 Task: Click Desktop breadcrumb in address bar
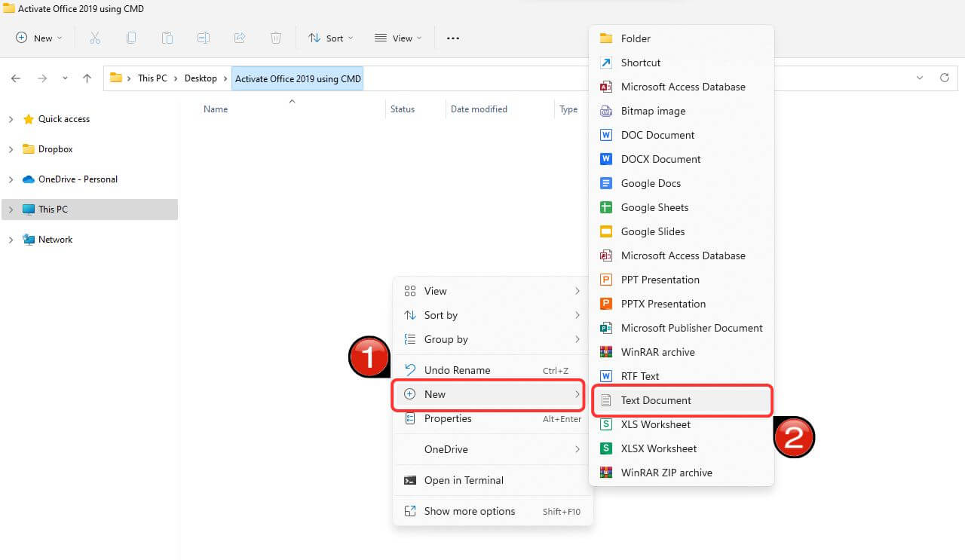(201, 78)
